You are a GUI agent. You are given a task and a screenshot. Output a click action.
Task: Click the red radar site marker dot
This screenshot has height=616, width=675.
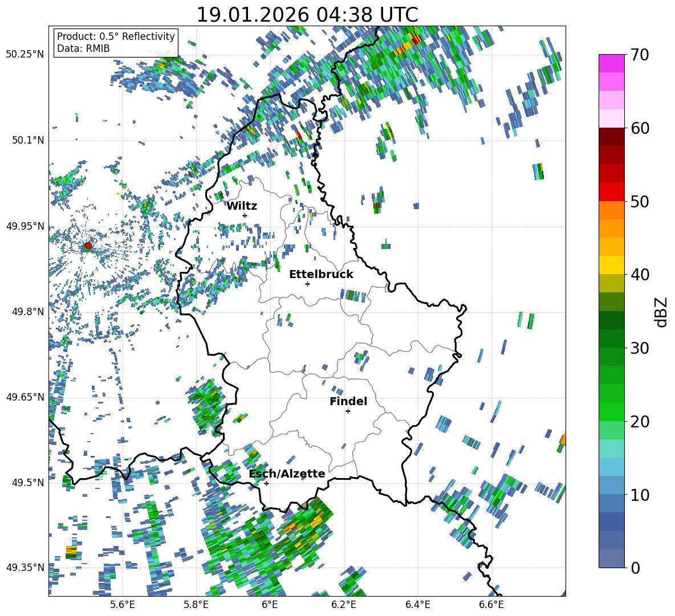tap(88, 246)
